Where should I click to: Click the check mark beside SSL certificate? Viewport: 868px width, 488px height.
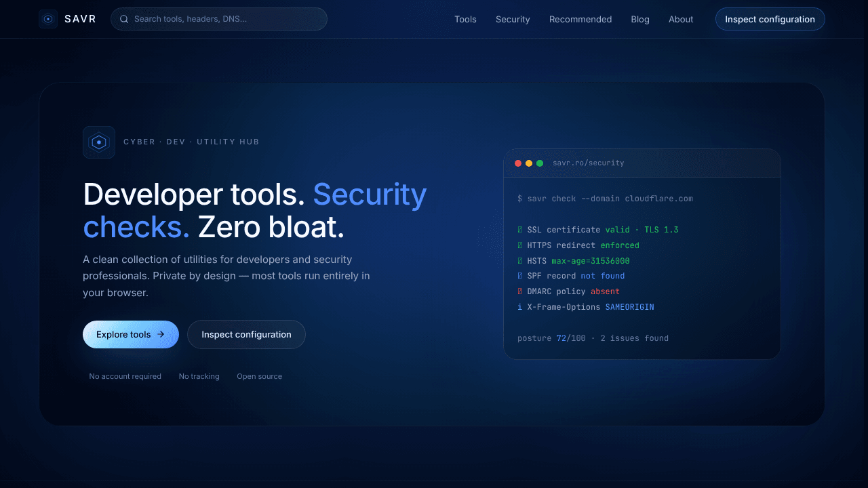520,230
